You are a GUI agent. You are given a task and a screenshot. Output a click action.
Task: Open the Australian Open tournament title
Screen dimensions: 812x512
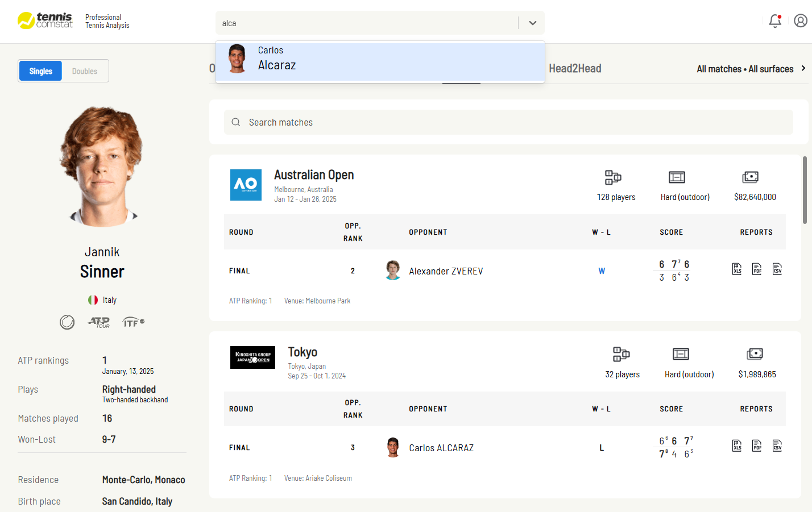[314, 174]
